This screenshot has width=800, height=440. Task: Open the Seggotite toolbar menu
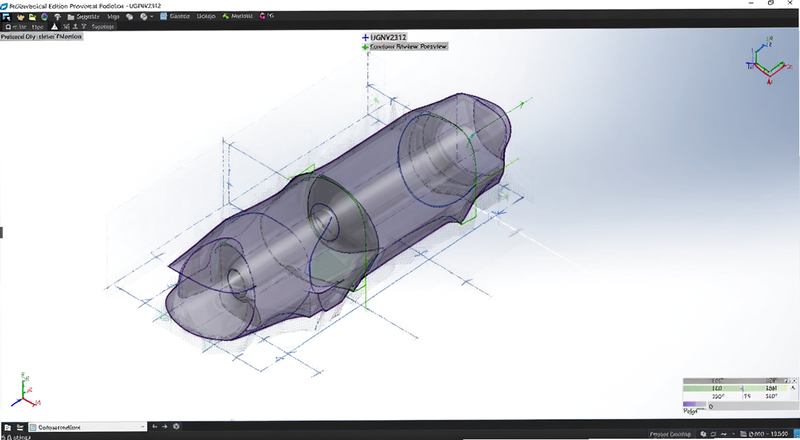point(87,16)
